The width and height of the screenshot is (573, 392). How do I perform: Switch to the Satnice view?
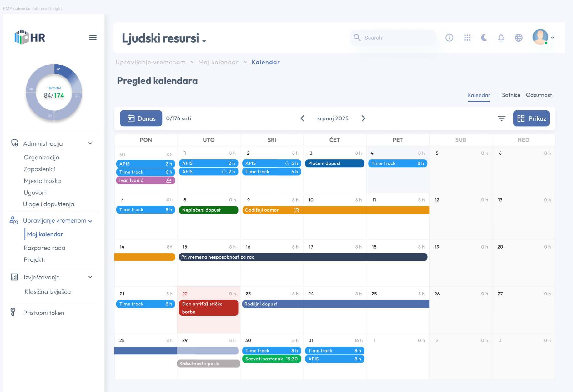pyautogui.click(x=511, y=95)
